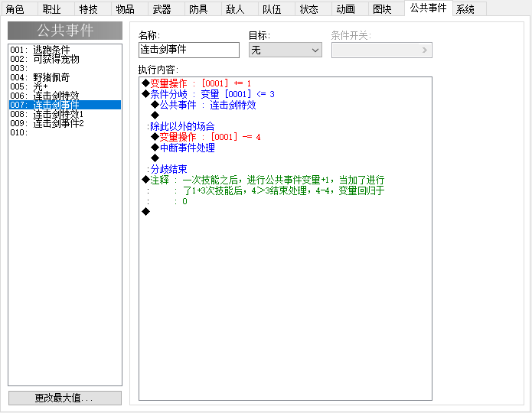Select event 006: 连击剑特效

(65, 96)
